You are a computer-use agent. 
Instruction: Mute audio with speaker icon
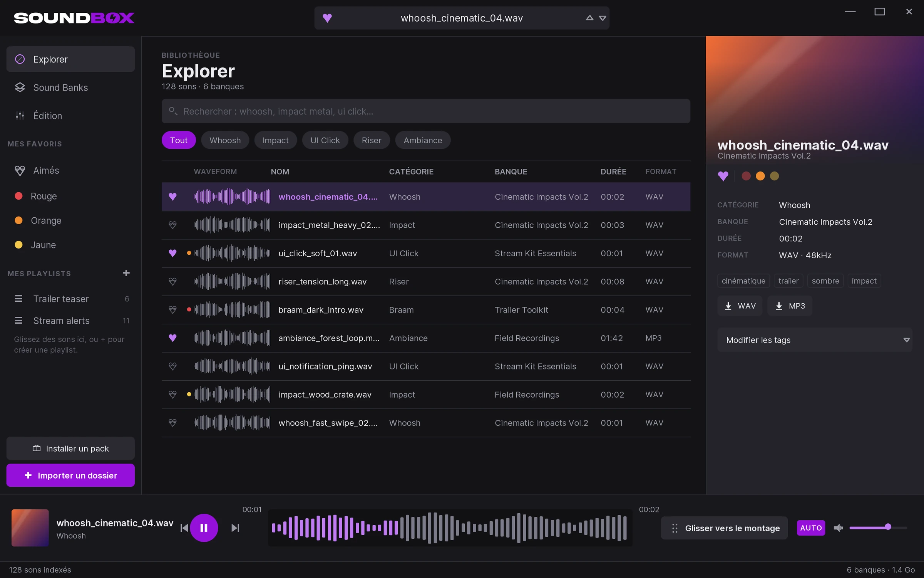(x=838, y=528)
